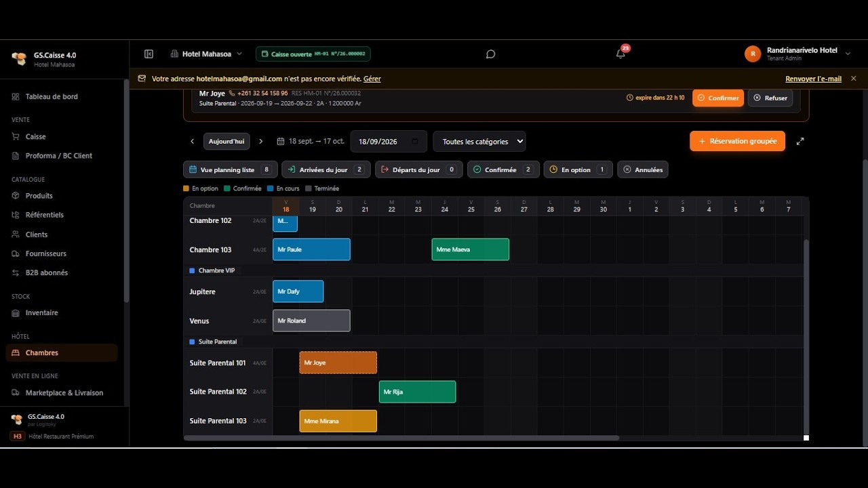Select Vue planning liste tab
Viewport: 868px width, 488px height.
[x=231, y=169]
